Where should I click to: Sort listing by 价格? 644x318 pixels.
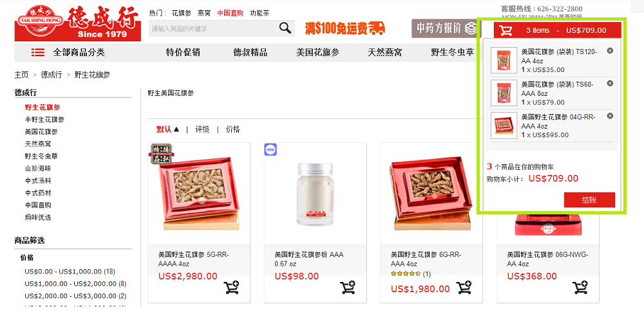pos(233,129)
